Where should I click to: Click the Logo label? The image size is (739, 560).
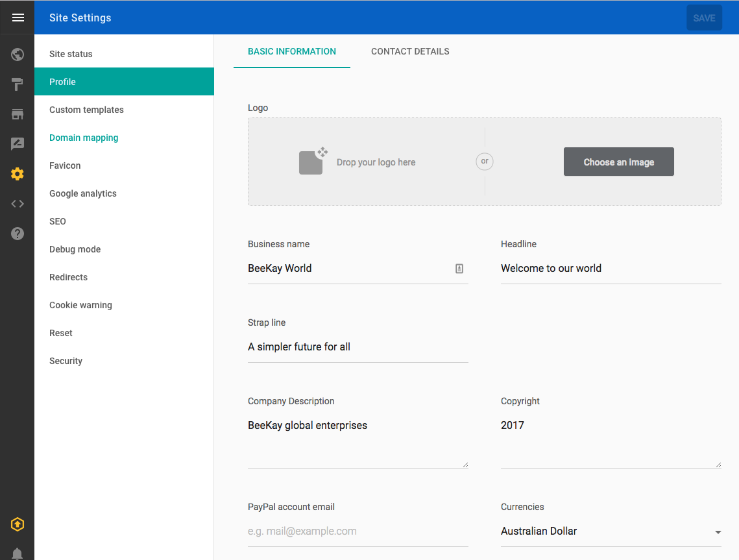tap(258, 108)
